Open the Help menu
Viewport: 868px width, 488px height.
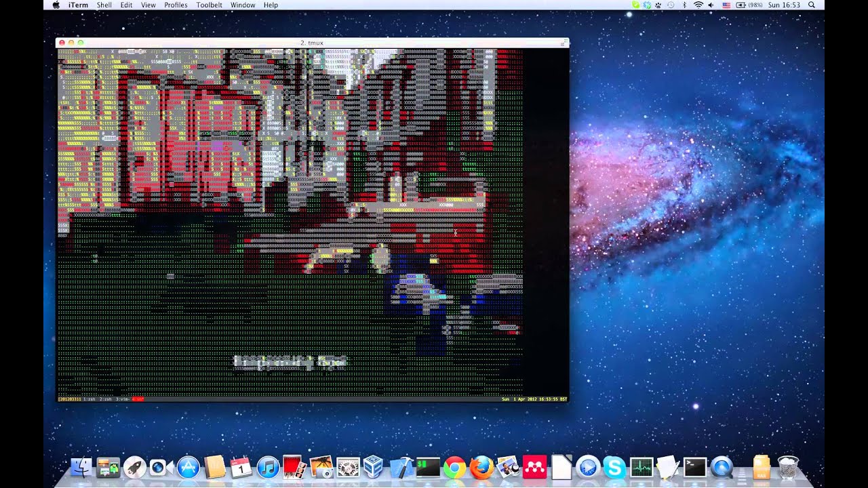[271, 5]
